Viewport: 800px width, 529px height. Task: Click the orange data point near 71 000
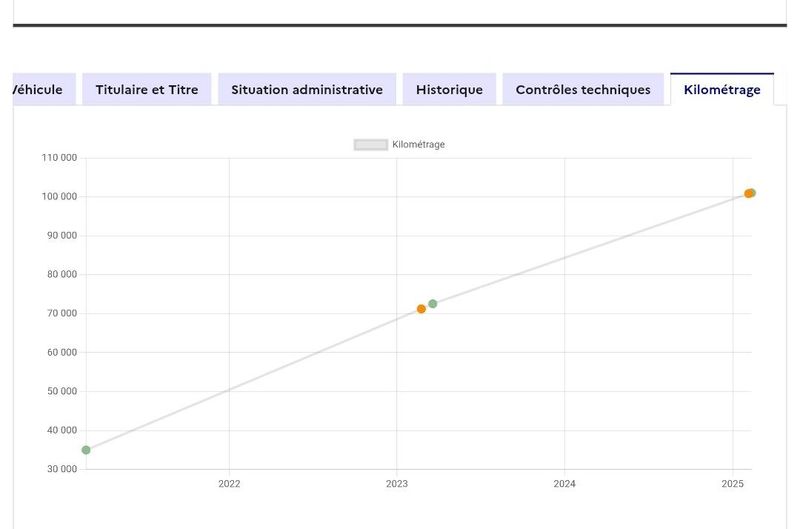coord(421,309)
